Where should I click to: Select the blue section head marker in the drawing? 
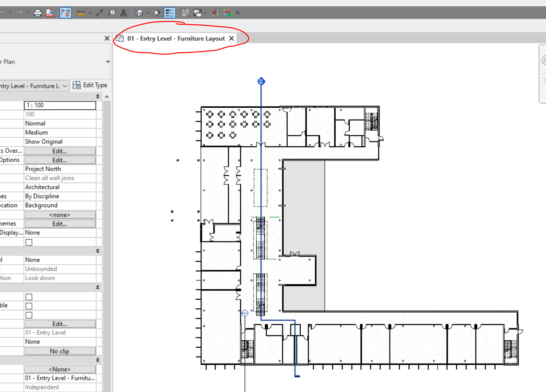261,81
